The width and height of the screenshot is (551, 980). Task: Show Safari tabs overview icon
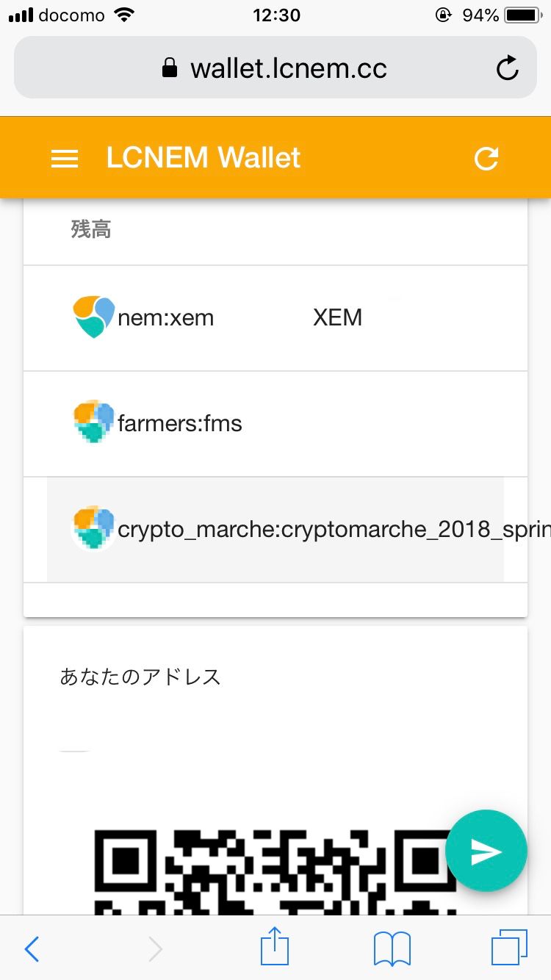(x=508, y=948)
